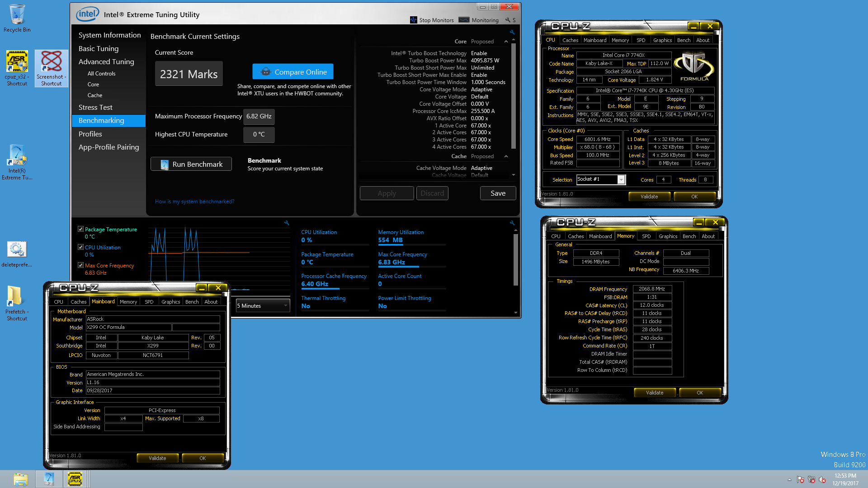The height and width of the screenshot is (488, 868).
Task: Select Core under Advanced Tuning
Action: [93, 84]
